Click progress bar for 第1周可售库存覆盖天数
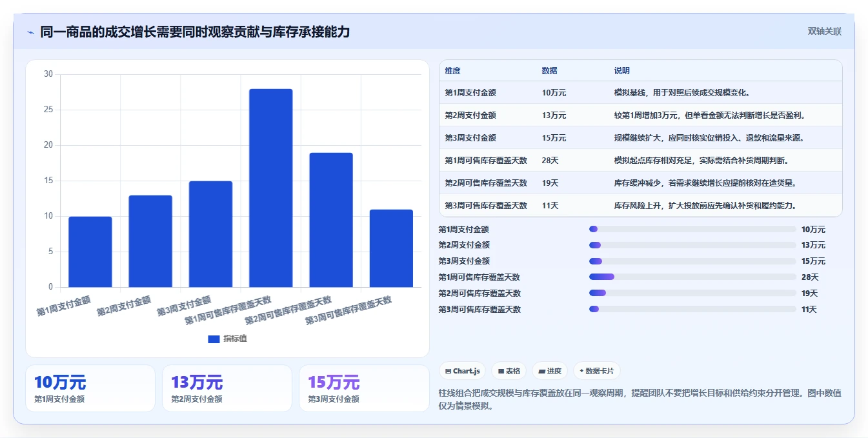Image resolution: width=868 pixels, height=438 pixels. (x=692, y=277)
